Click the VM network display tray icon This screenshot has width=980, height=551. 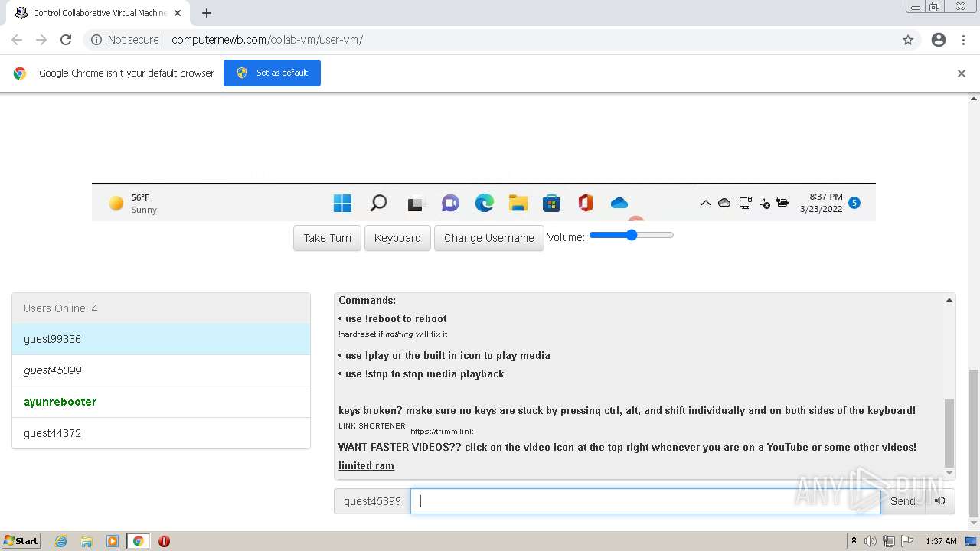[x=745, y=203]
